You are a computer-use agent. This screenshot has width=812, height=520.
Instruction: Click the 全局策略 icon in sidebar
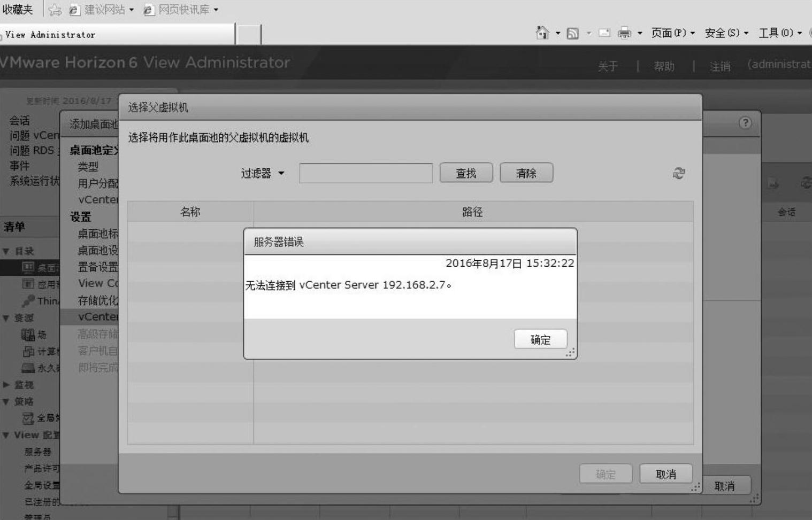tap(28, 418)
